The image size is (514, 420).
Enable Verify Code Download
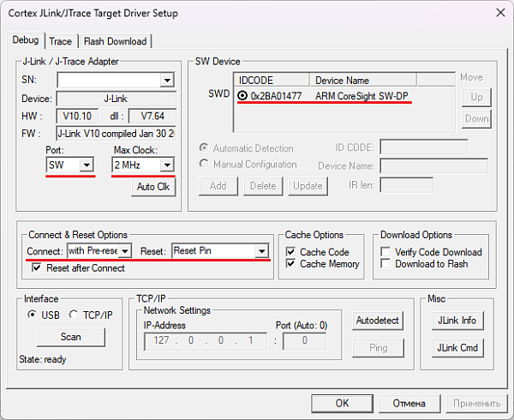(x=385, y=252)
